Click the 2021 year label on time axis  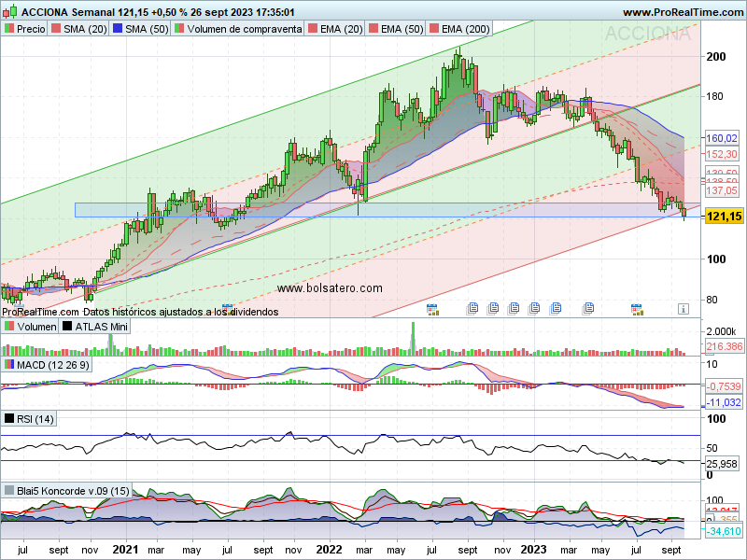[125, 550]
